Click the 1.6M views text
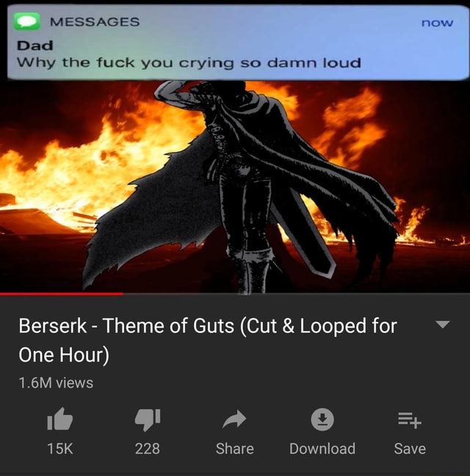470x476 pixels. (x=56, y=383)
